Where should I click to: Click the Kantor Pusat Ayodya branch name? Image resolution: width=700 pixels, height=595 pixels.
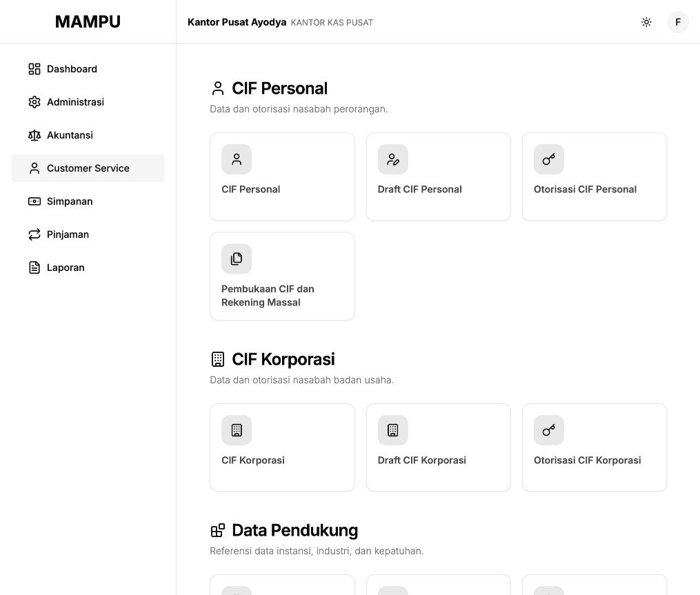pyautogui.click(x=237, y=22)
